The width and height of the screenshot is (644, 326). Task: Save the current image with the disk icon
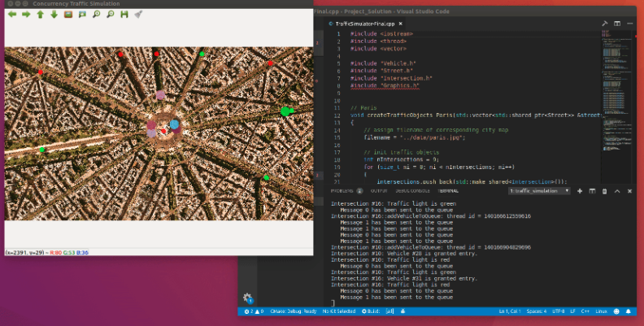[x=124, y=15]
